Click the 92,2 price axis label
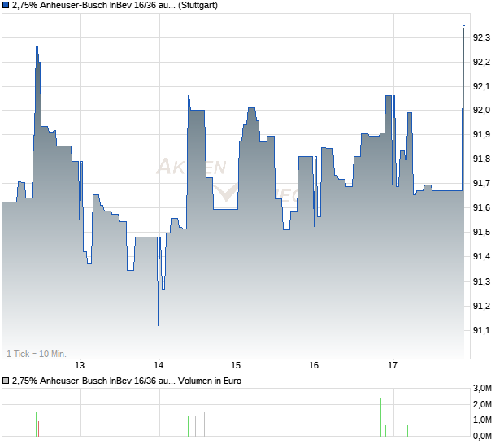Viewport: 504px width, 444px height. [x=481, y=62]
